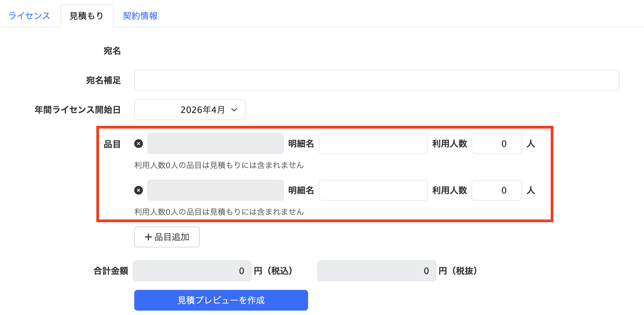The height and width of the screenshot is (315, 644).
Task: Click the 宛名 label
Action: [112, 51]
